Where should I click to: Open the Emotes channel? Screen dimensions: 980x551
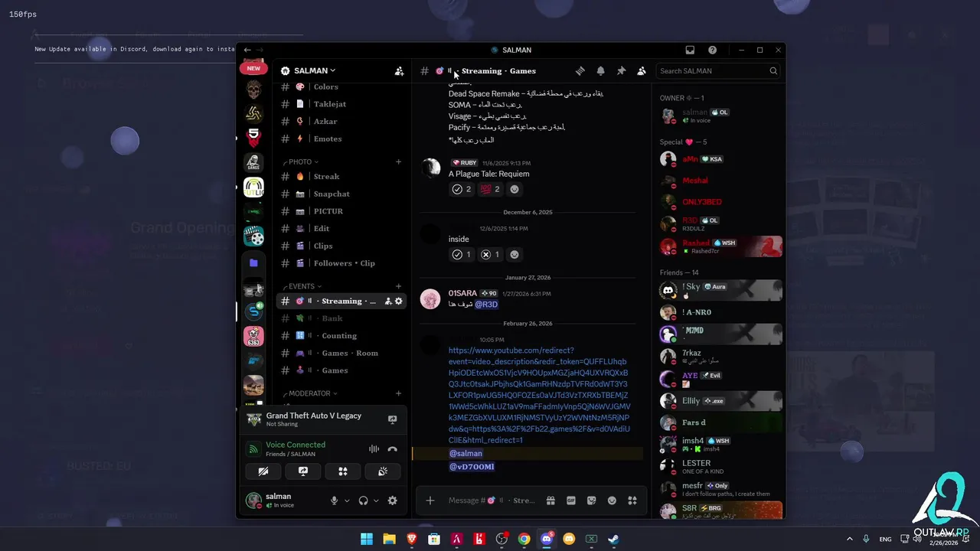tap(341, 139)
